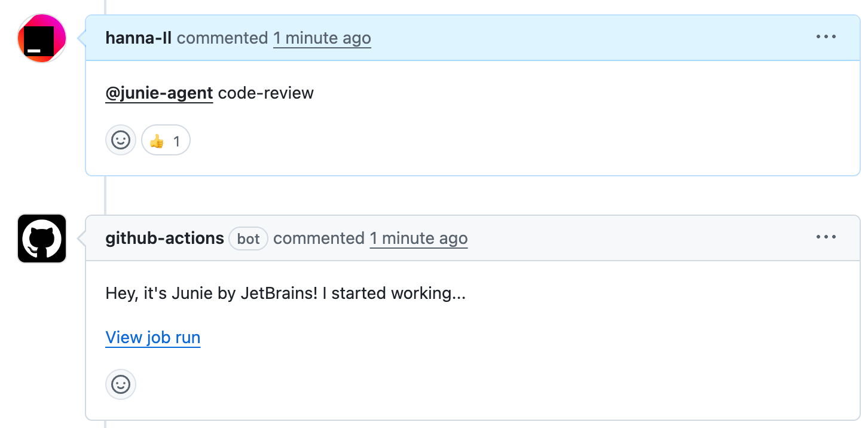The image size is (868, 428).
Task: Open the @junie-agent profile link
Action: tap(158, 93)
